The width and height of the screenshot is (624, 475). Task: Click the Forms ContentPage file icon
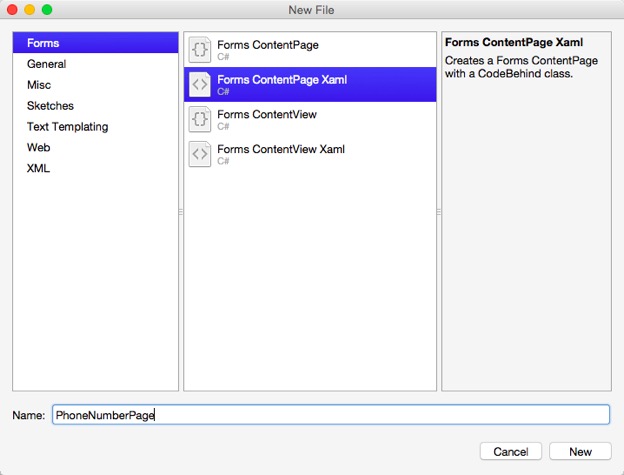coord(199,50)
